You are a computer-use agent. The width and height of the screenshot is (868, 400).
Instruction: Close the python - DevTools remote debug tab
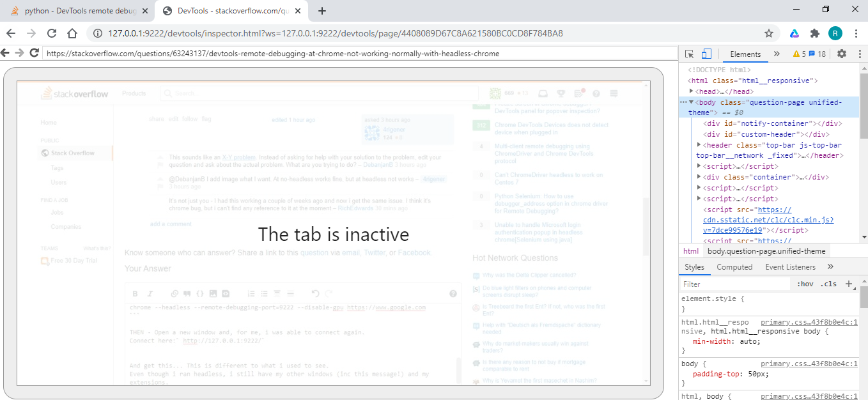click(144, 11)
